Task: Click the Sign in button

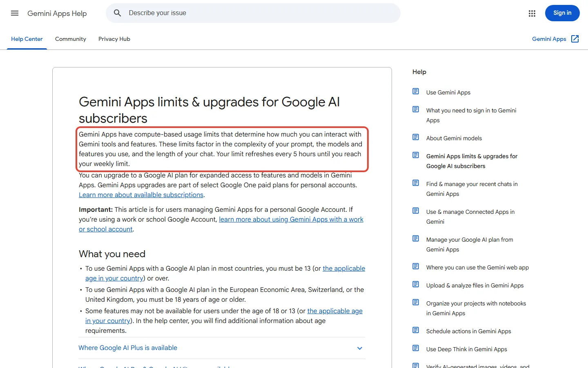Action: [x=562, y=13]
